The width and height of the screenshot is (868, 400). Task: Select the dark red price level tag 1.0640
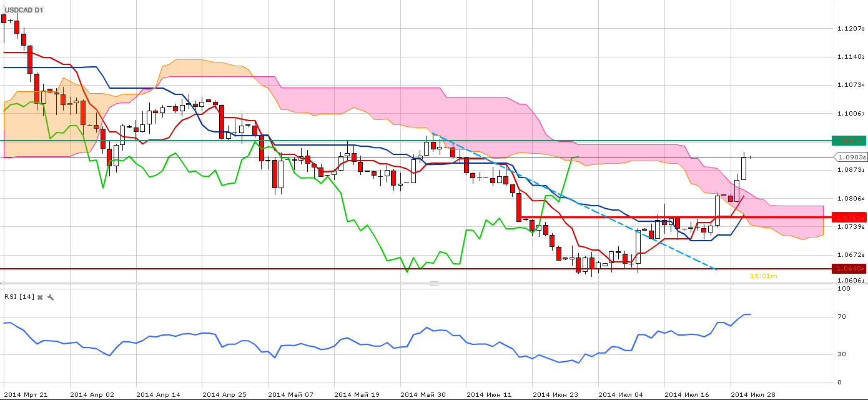[849, 269]
